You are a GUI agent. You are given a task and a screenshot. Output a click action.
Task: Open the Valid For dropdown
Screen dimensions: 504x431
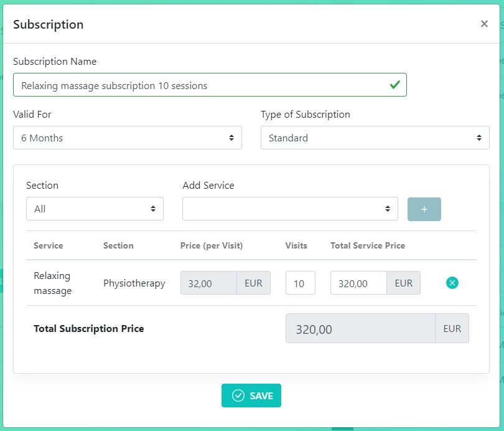[x=127, y=138]
